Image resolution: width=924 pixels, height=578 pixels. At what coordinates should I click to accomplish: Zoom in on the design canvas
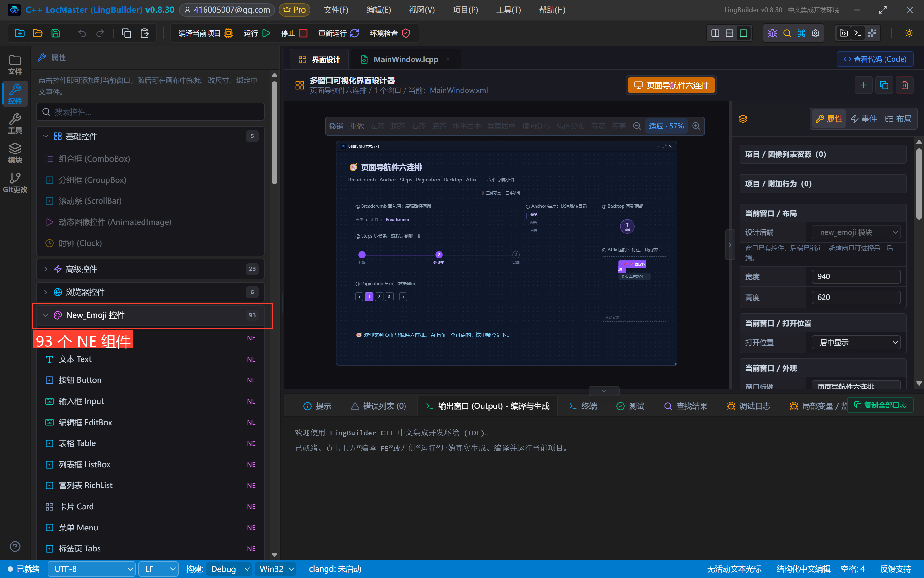tap(696, 126)
